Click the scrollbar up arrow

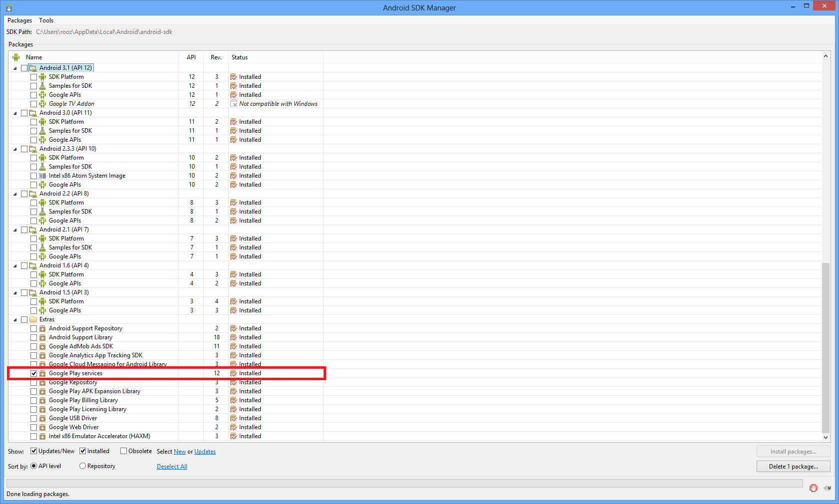click(826, 56)
